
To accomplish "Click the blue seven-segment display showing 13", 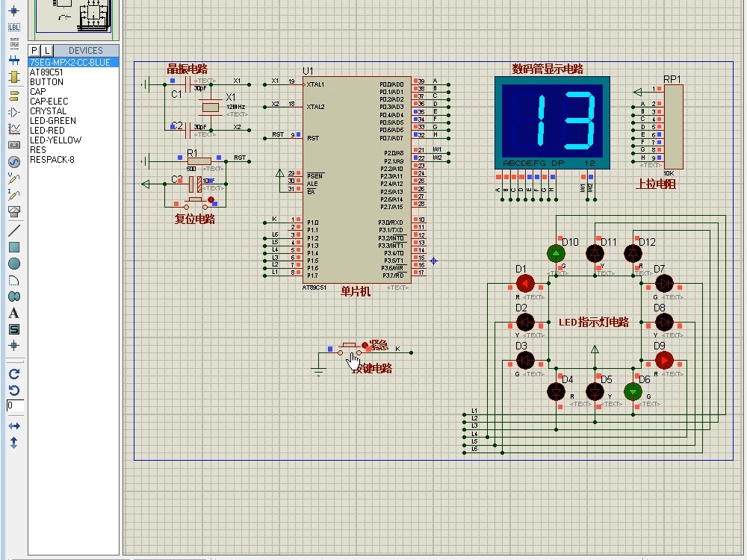I will click(552, 122).
